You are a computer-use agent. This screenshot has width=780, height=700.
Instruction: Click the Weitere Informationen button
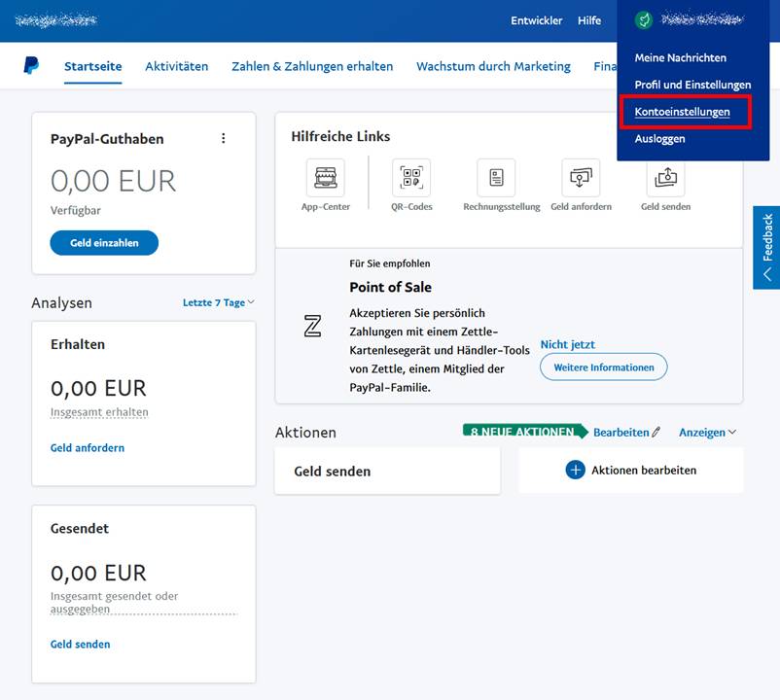[604, 367]
